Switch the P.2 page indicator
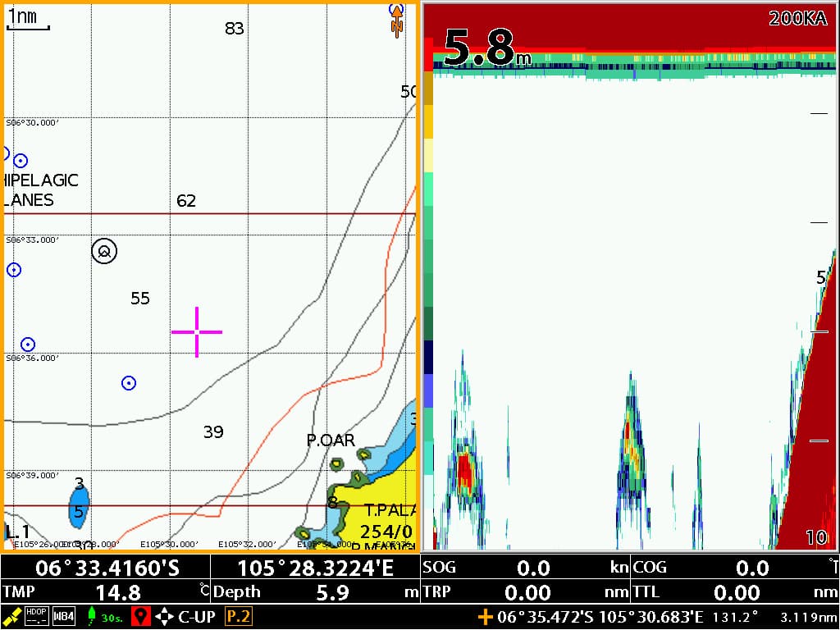The image size is (840, 630). [x=239, y=617]
